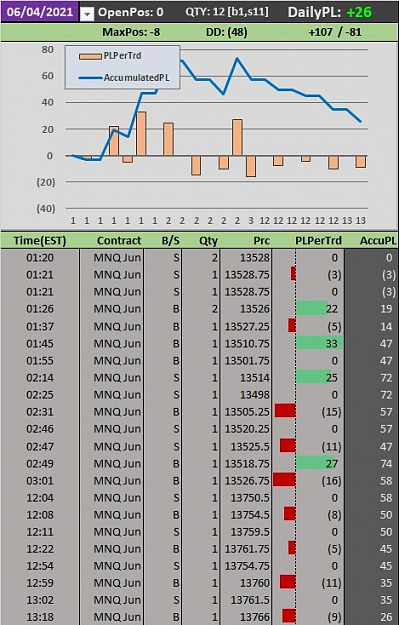Open the date dropdown arrow next to 06/04/2021
The width and height of the screenshot is (399, 625).
pyautogui.click(x=87, y=14)
